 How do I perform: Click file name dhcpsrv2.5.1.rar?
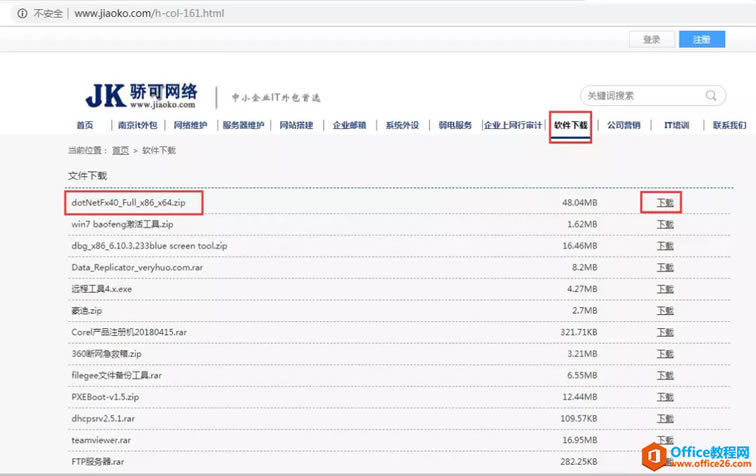[x=103, y=419]
